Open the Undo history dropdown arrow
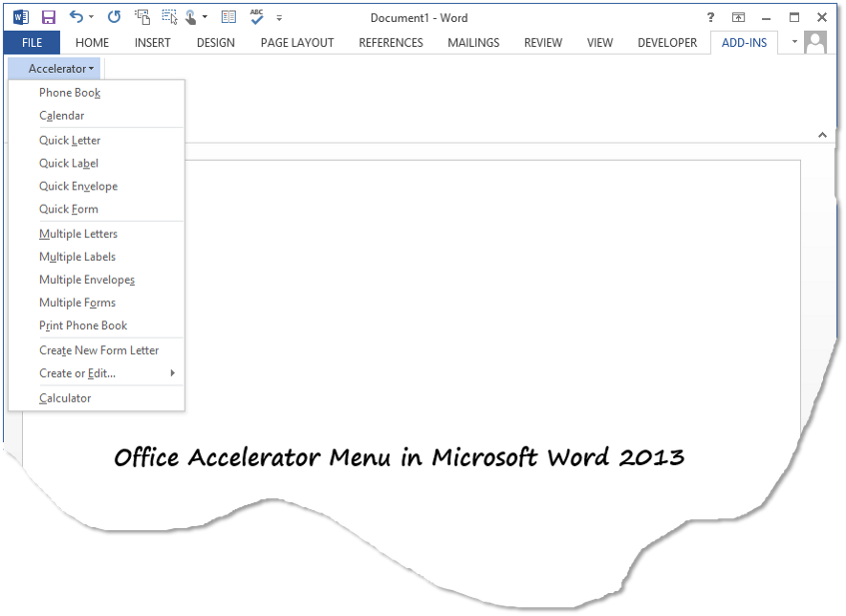 91,17
